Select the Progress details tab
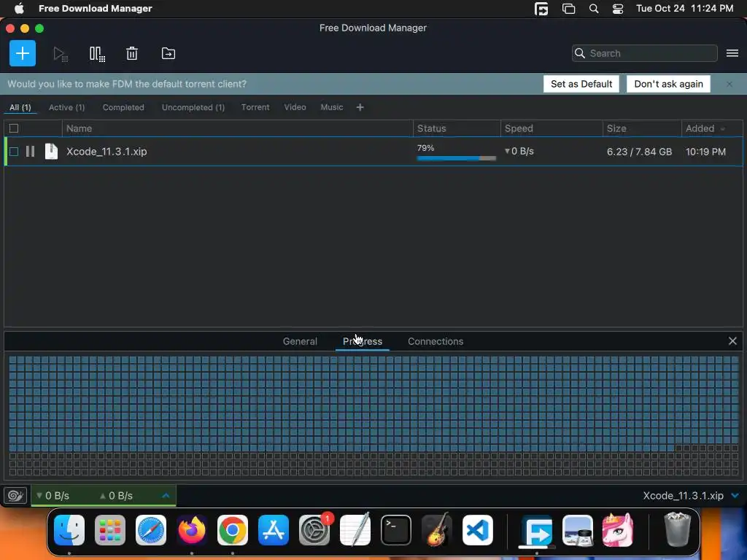 pos(363,341)
